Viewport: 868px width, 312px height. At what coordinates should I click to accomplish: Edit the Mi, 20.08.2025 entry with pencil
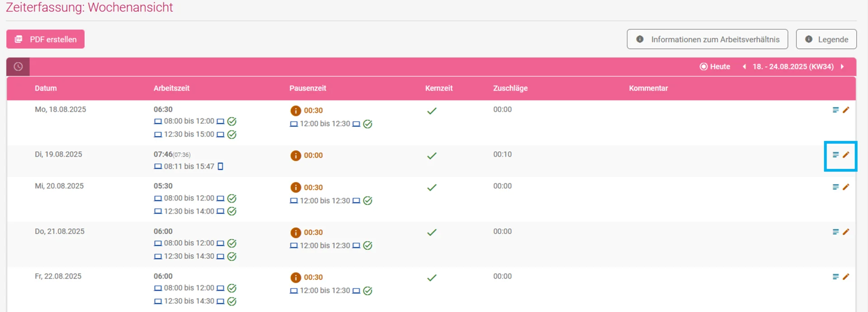846,186
